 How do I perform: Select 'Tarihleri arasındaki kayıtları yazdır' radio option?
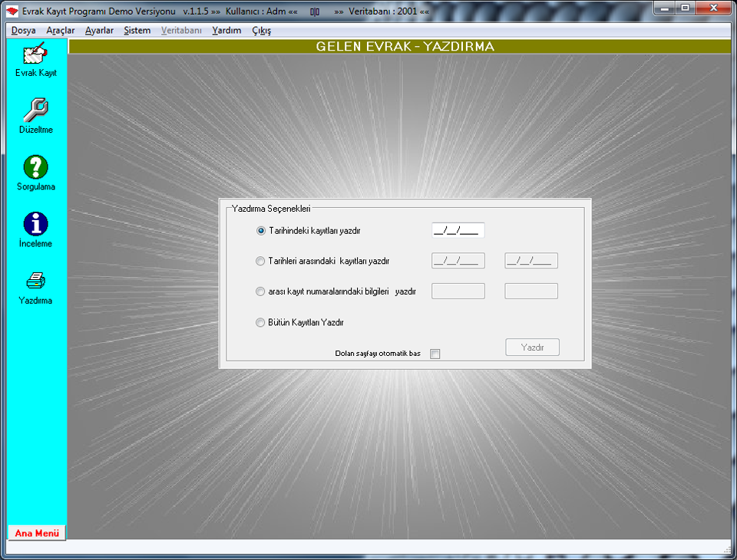click(260, 261)
